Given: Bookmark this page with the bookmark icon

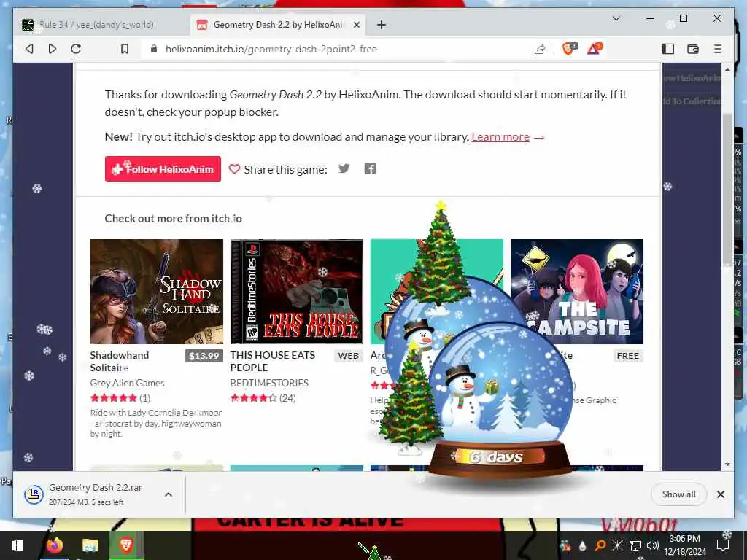Looking at the screenshot, I should click(x=124, y=49).
